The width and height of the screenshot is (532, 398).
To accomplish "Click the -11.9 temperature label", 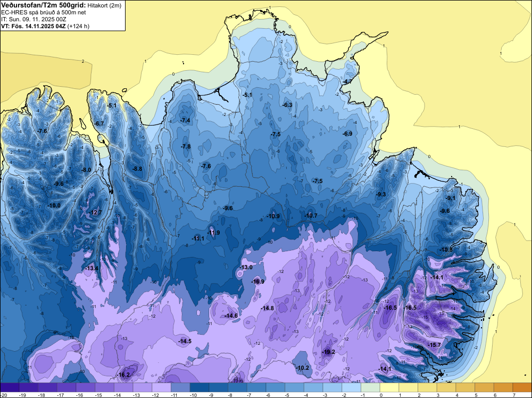I will 213,233.
